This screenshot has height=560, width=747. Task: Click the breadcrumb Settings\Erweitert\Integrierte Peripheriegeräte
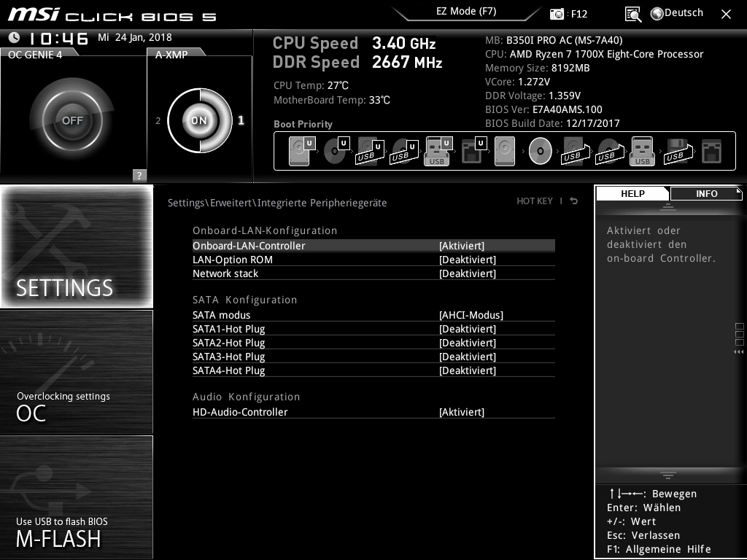pos(277,203)
